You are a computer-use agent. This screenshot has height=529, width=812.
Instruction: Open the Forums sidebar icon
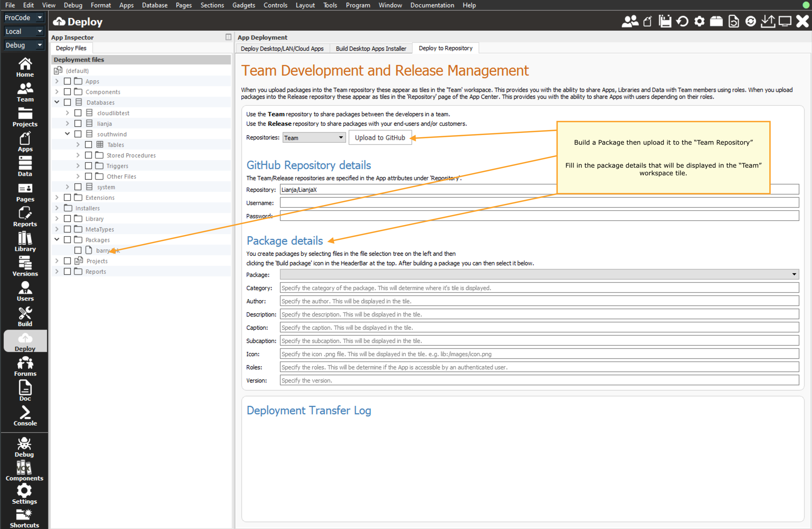tap(25, 366)
